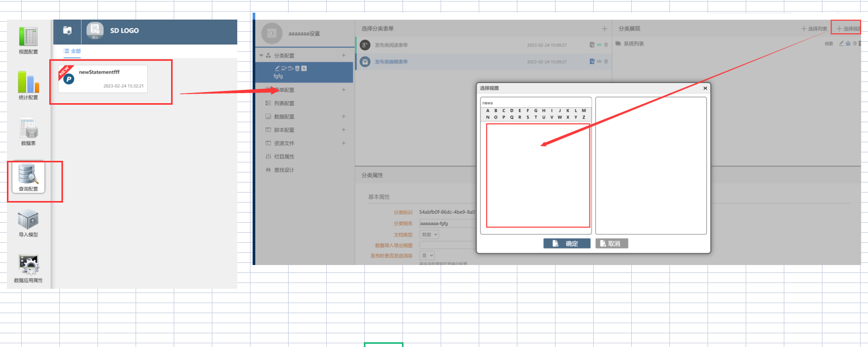Click the plus beside 选择分类表单
Image resolution: width=868 pixels, height=347 pixels.
604,29
